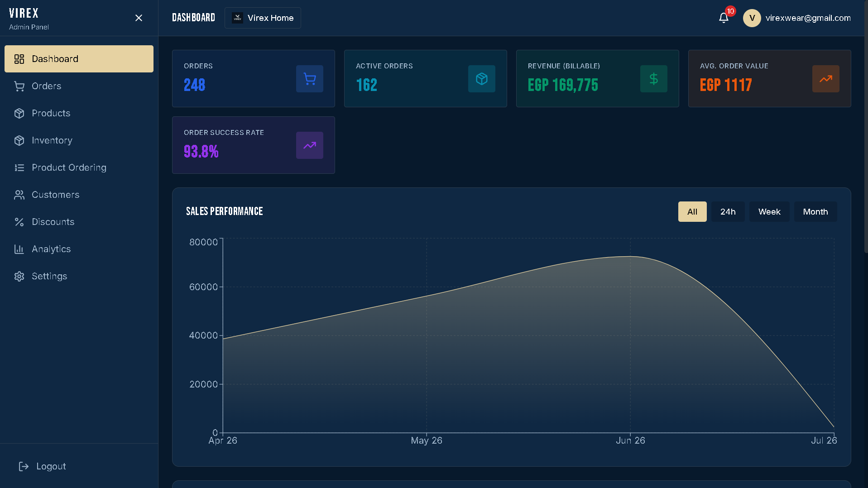Image resolution: width=868 pixels, height=488 pixels.
Task: Open the Discounts section
Action: [x=79, y=222]
